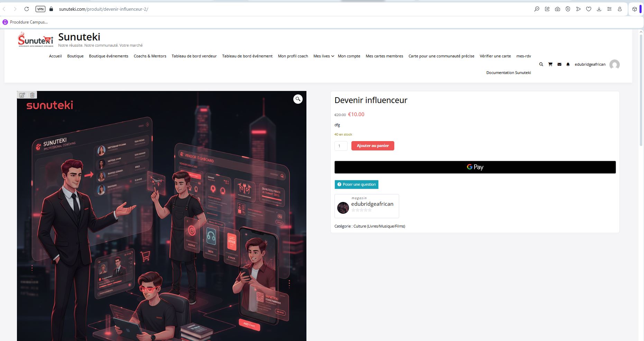Go to Coachs & Mentors page
The image size is (644, 341).
click(x=150, y=56)
